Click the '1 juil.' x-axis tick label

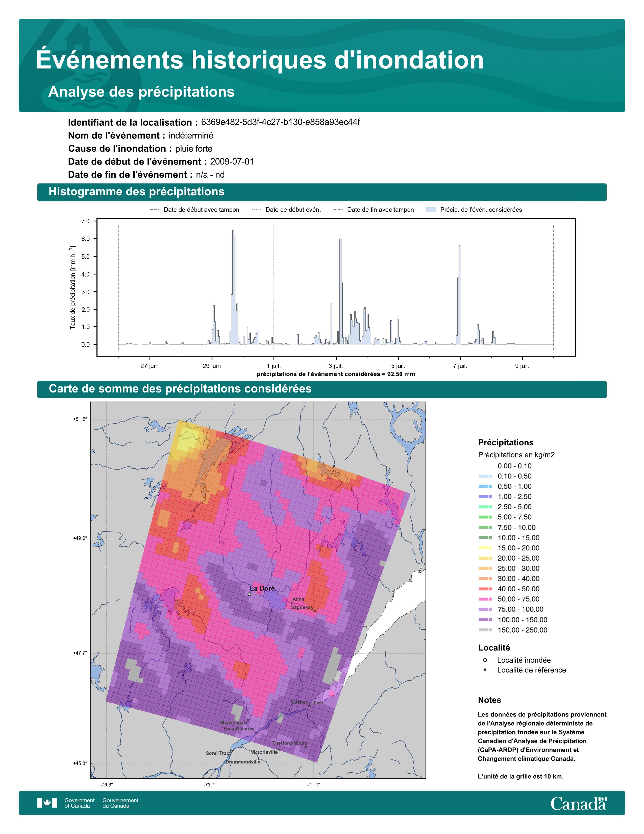[274, 366]
